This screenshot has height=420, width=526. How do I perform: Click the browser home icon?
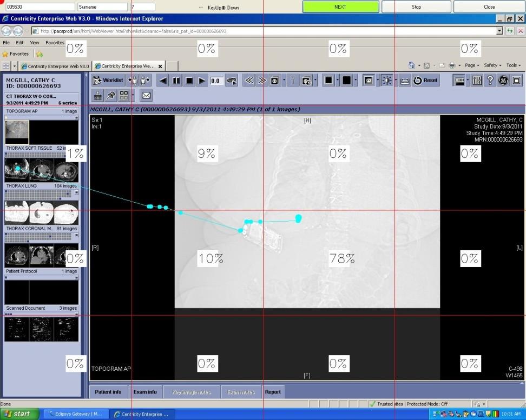(x=412, y=65)
